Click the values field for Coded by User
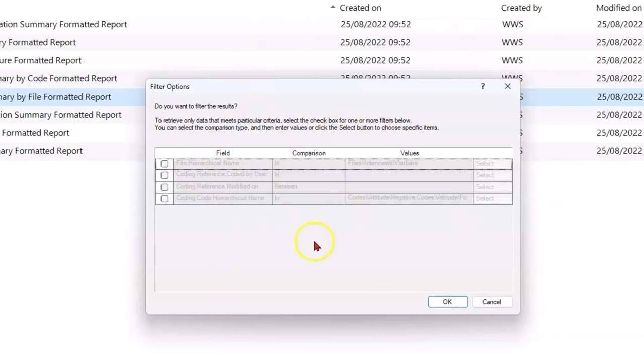 point(409,175)
